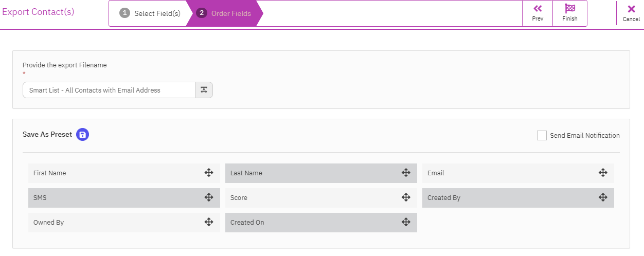The height and width of the screenshot is (256, 644).
Task: Click the move handle for Created On
Action: coord(406,222)
